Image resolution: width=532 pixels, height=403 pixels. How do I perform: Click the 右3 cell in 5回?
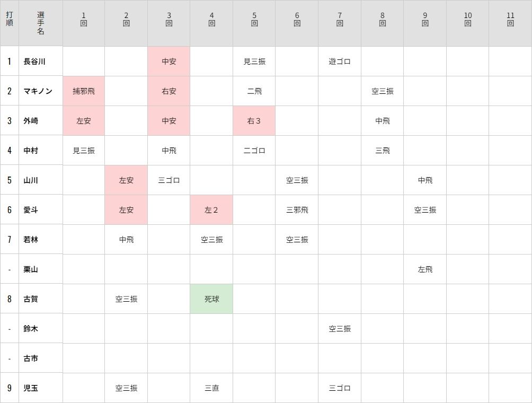(254, 121)
